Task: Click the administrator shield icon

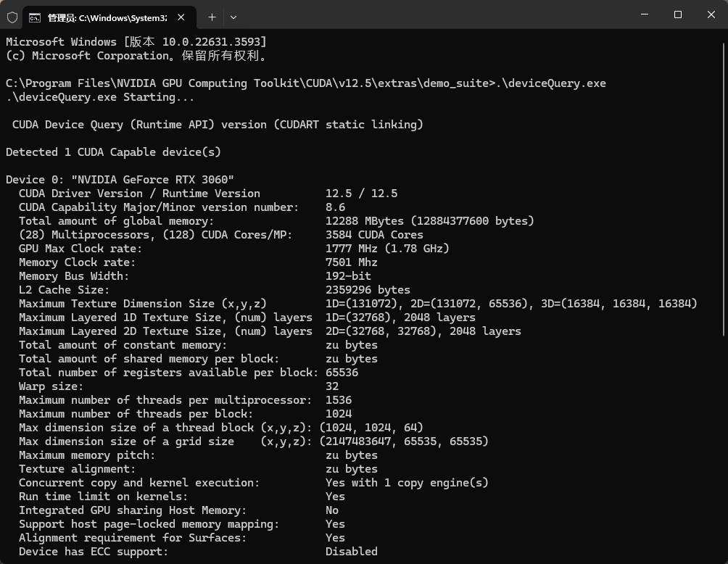Action: click(x=12, y=17)
